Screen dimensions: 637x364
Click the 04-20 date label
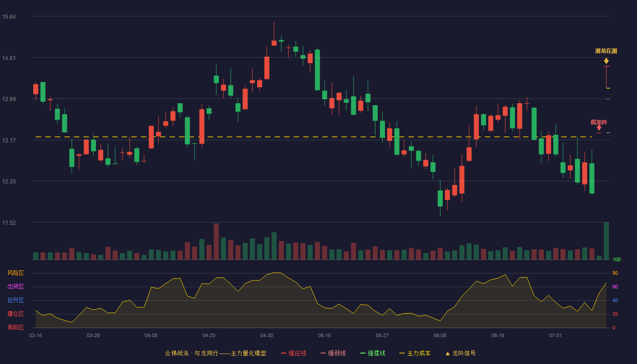209,335
